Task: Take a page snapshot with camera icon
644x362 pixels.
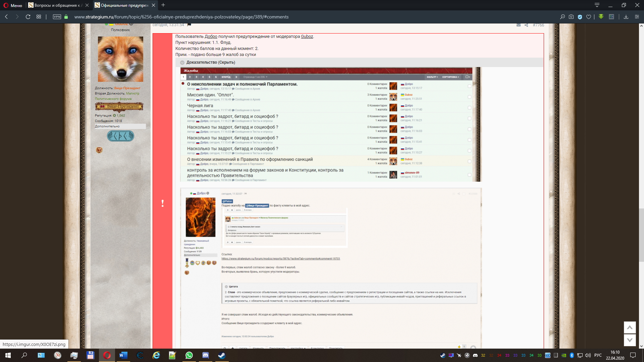Action: click(571, 17)
